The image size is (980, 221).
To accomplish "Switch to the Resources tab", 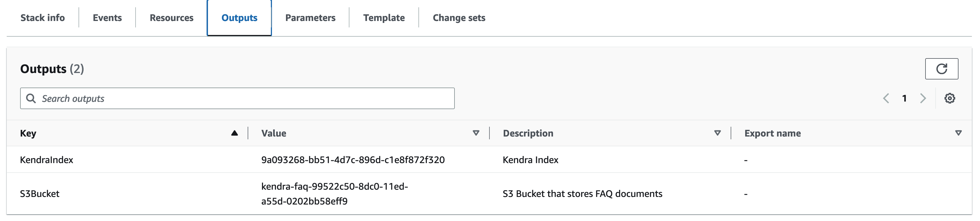I will click(172, 18).
